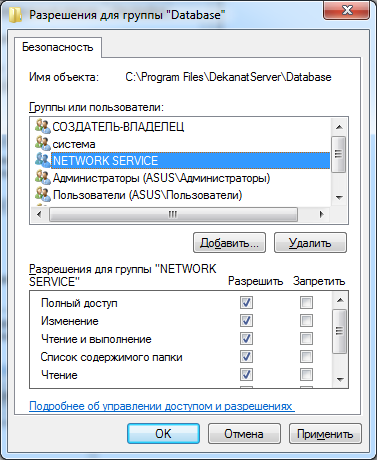Click down arrow of users list scrollbar
The width and height of the screenshot is (377, 460).
tap(339, 198)
